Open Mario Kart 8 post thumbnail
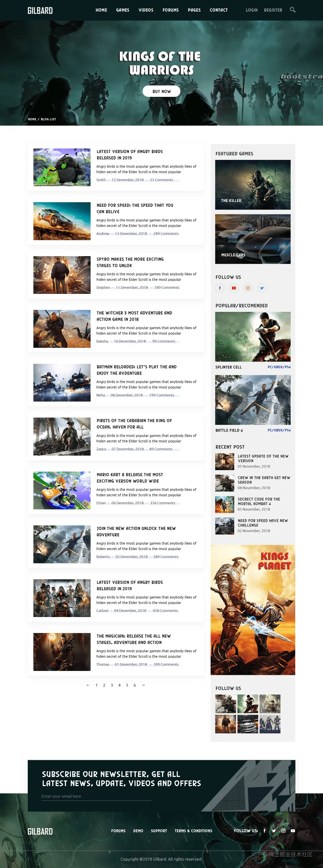Image resolution: width=323 pixels, height=868 pixels. point(62,490)
